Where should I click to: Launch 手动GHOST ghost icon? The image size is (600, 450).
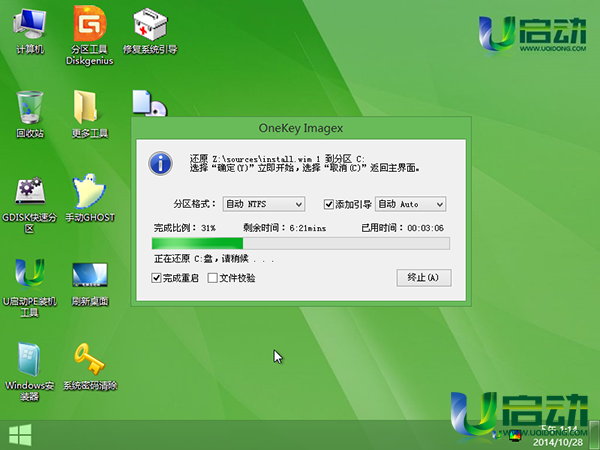pos(90,198)
